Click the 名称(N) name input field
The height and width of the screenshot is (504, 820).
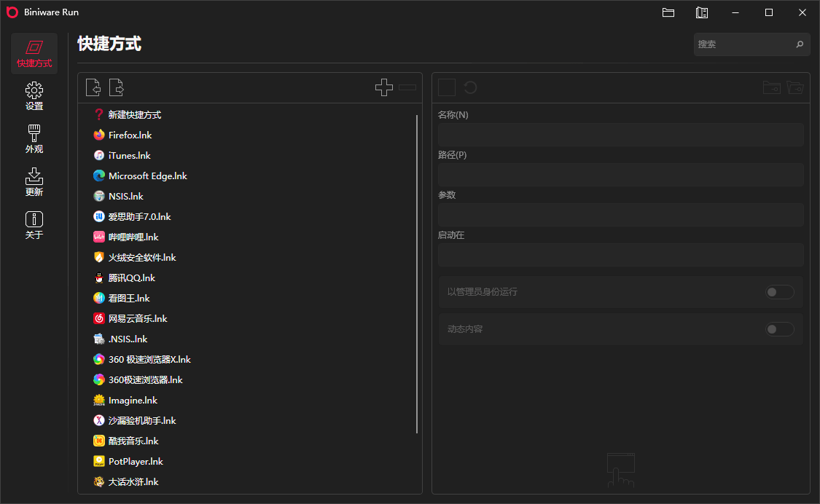tap(620, 135)
